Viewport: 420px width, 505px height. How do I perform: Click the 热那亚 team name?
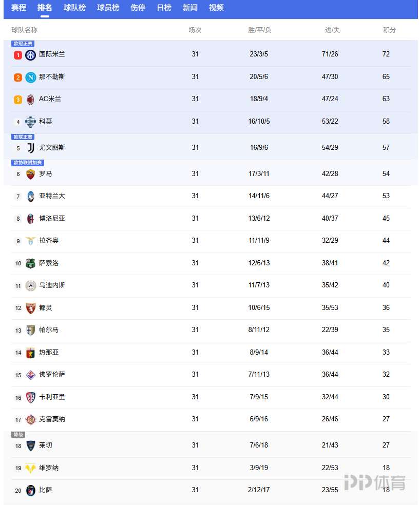[49, 353]
